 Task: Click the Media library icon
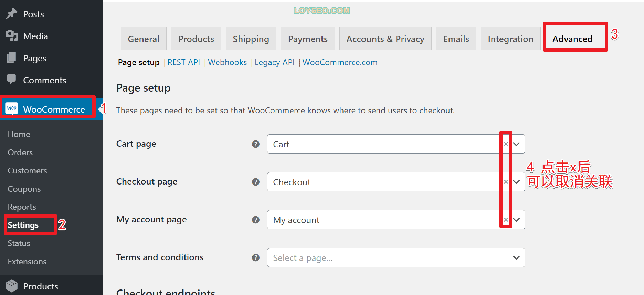point(12,36)
